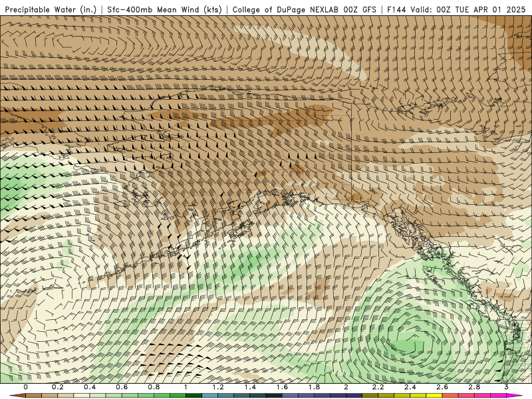Click the '2.4' color scale label
Screen dimensions: 532x399
point(410,387)
